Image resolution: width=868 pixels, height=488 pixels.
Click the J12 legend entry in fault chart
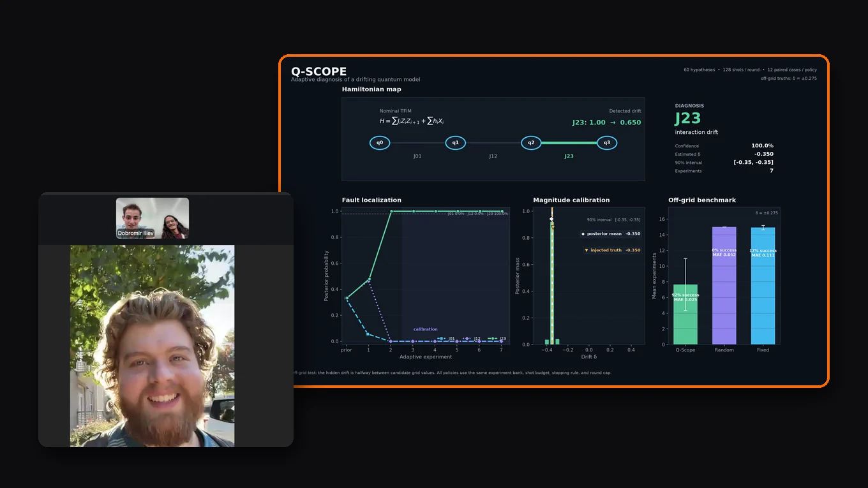point(472,339)
